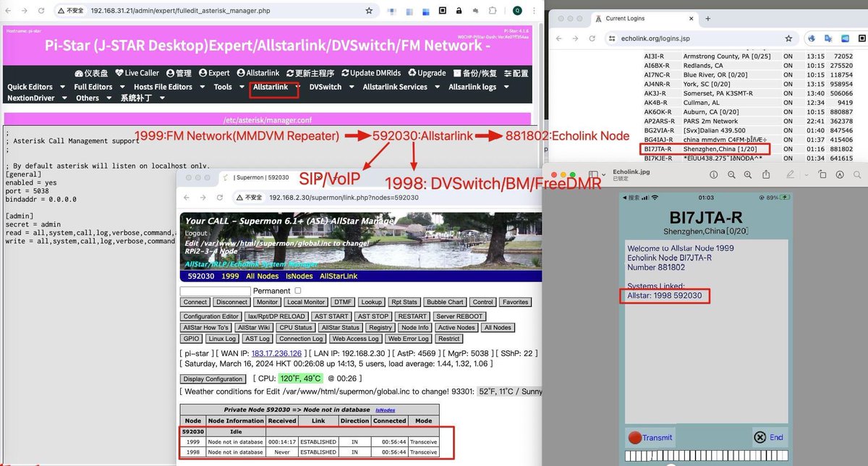The height and width of the screenshot is (466, 868).
Task: Click the Bubble Chart button
Action: (445, 302)
